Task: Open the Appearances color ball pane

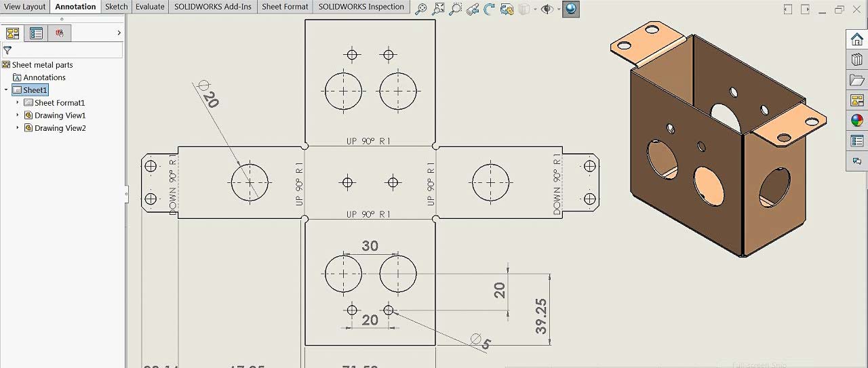Action: click(857, 121)
